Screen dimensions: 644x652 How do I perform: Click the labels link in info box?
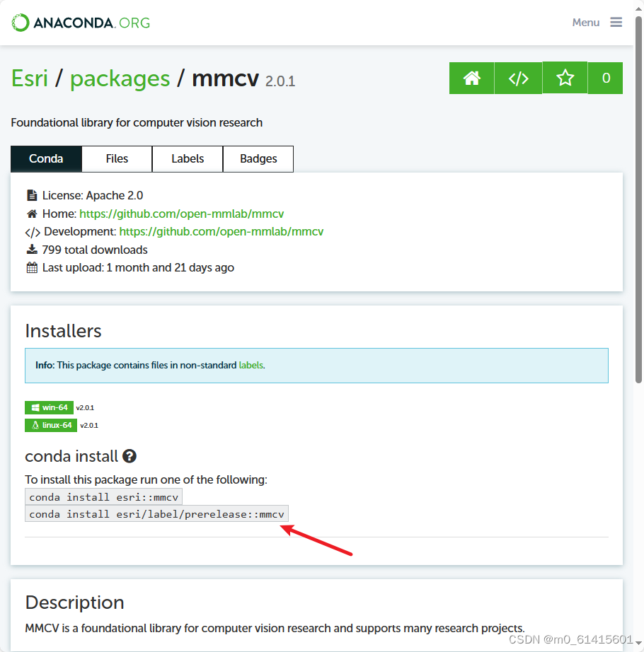pyautogui.click(x=251, y=365)
